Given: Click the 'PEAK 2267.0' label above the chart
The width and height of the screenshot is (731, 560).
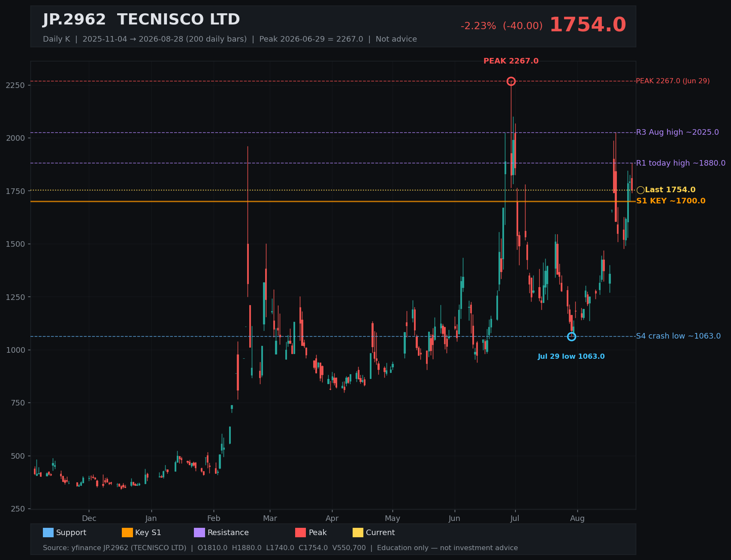Looking at the screenshot, I should (511, 61).
